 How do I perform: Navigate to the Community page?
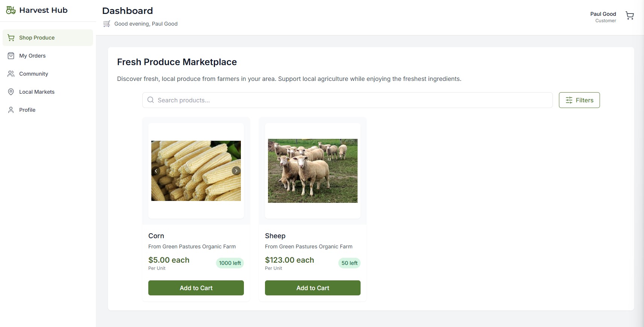coord(33,73)
